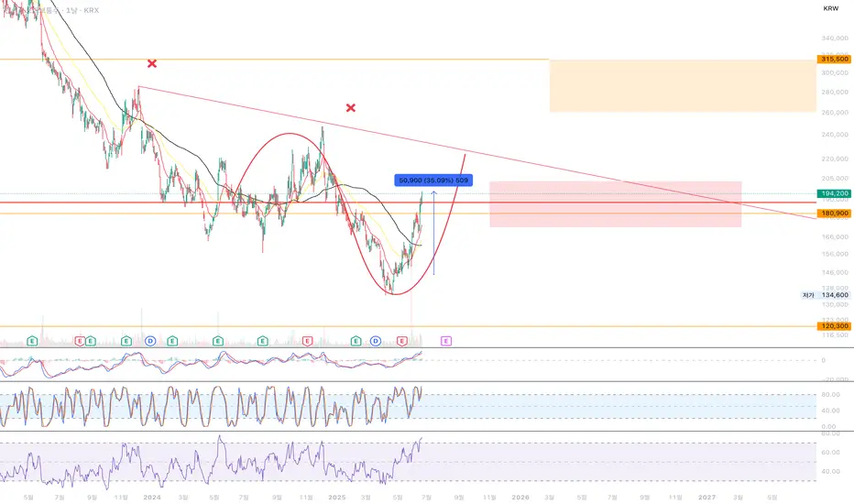This screenshot has height=504, width=854.
Task: Click the 120,300 orange price label
Action: click(x=834, y=326)
